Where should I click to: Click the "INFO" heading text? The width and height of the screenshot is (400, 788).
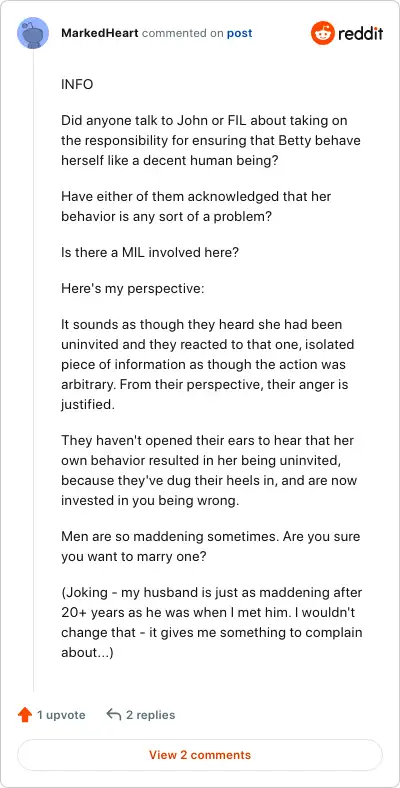77,84
